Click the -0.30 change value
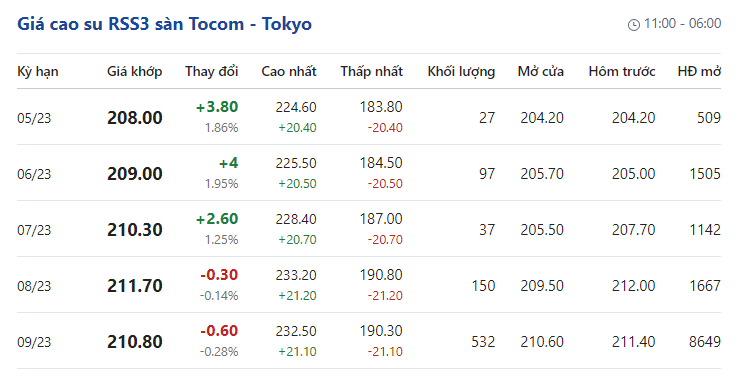747x385 pixels. tap(219, 275)
